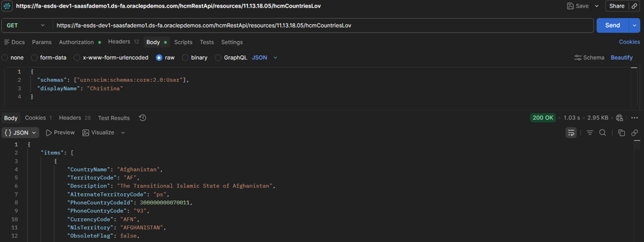The width and height of the screenshot is (644, 242).
Task: Open the response history icon
Action: 142,118
